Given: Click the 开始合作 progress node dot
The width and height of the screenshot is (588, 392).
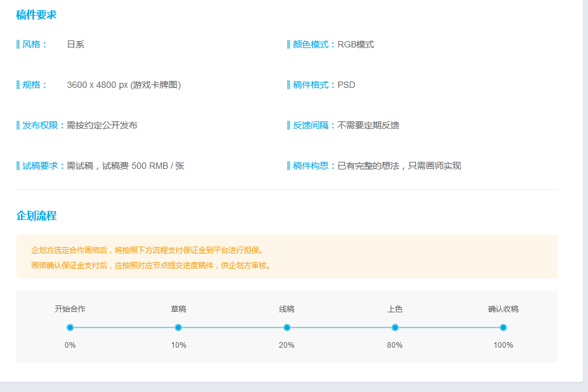Looking at the screenshot, I should coord(70,328).
